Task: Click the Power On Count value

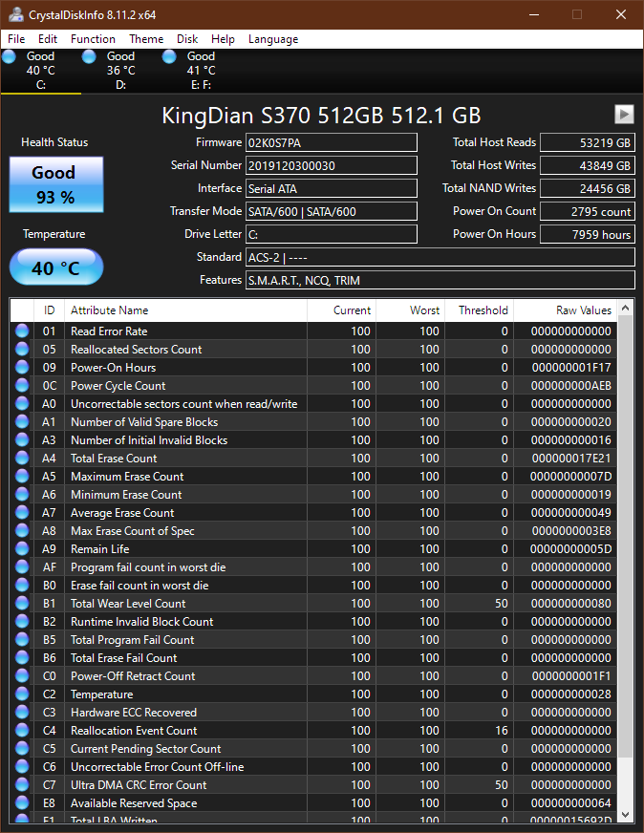Action: point(587,211)
